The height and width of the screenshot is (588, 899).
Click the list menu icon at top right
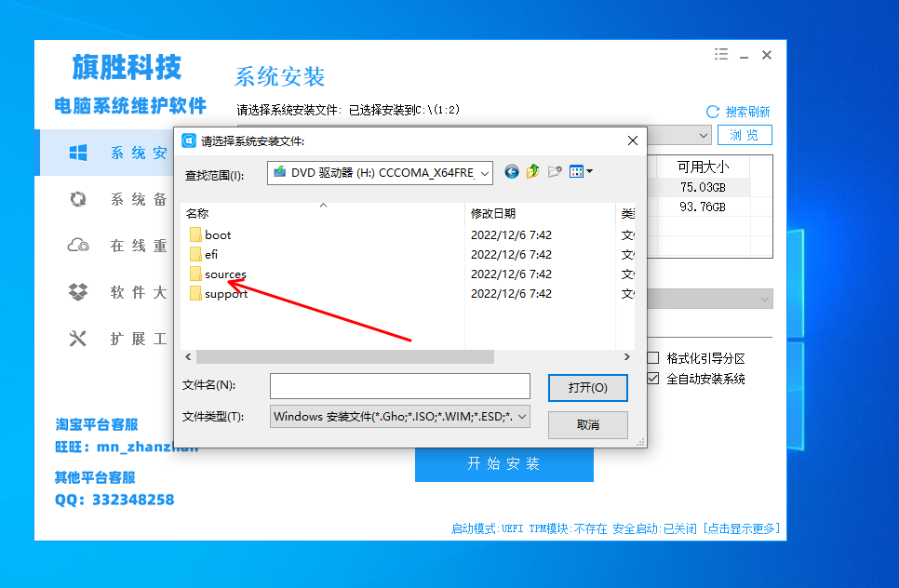720,54
